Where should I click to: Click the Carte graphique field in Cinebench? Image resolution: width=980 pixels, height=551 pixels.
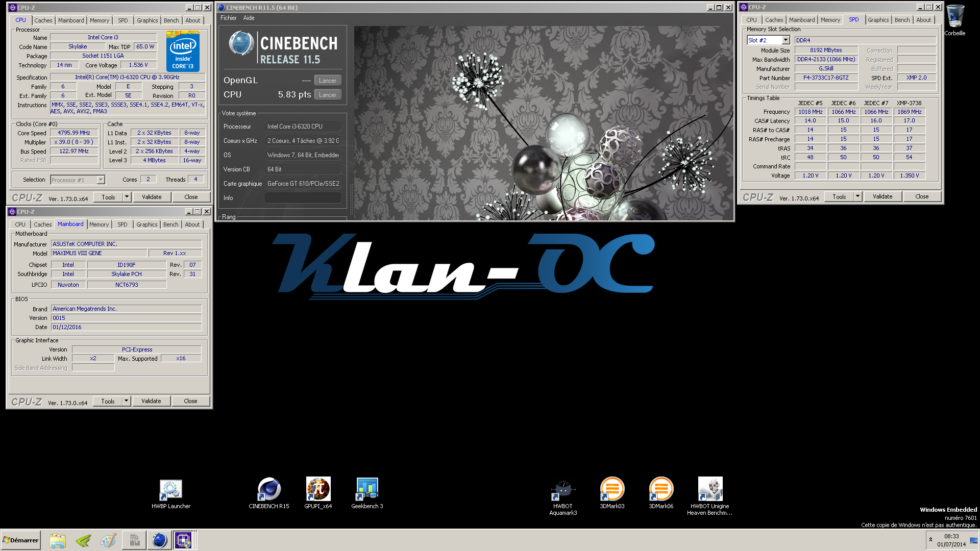click(x=303, y=184)
